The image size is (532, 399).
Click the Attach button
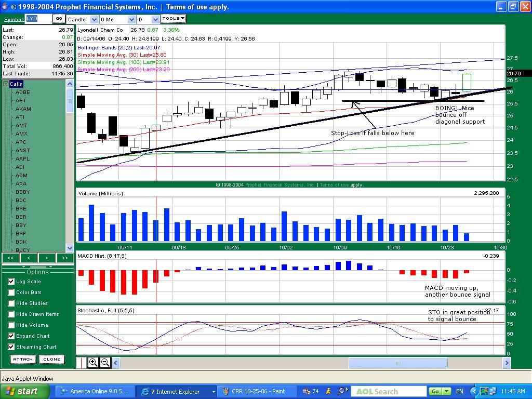(23, 359)
